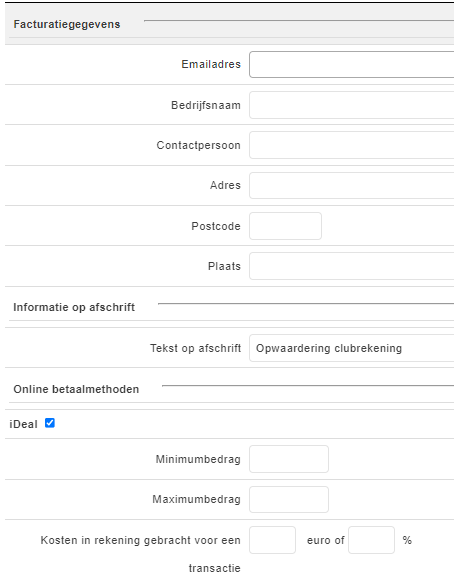Click the Online betaalmethoden section heading
Viewport: 455px width, 585px height.
pos(76,390)
